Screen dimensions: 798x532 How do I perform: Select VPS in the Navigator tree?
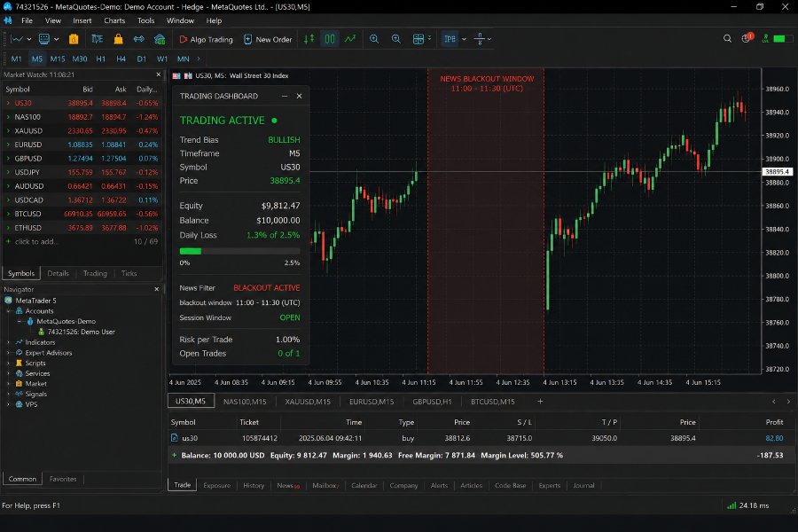pyautogui.click(x=31, y=404)
